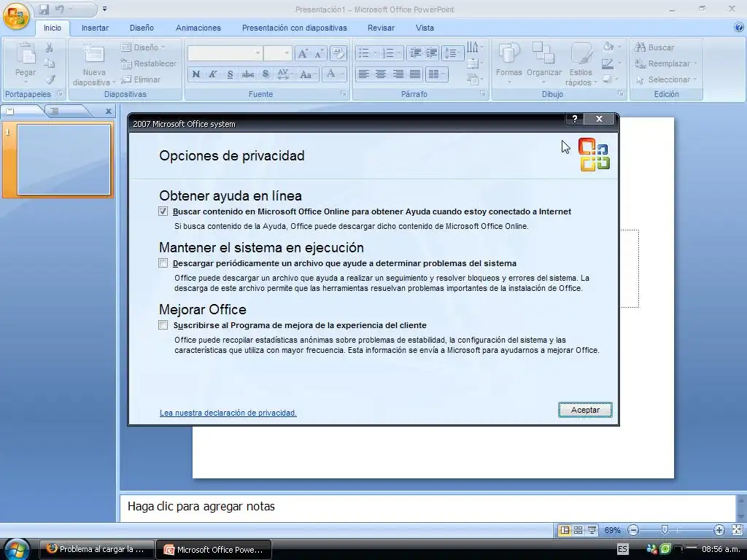Click the Slide Sorter view icon
This screenshot has width=747, height=560.
tap(578, 530)
